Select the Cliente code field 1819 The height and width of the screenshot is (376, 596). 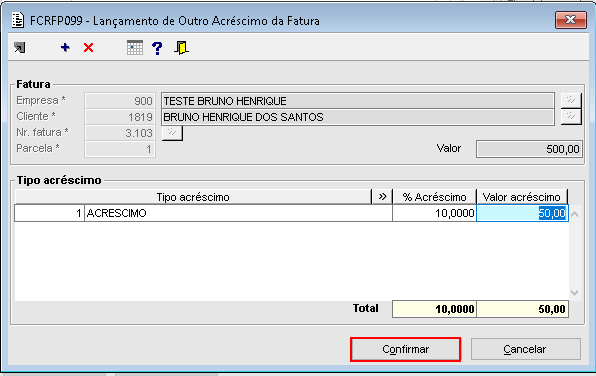[120, 117]
